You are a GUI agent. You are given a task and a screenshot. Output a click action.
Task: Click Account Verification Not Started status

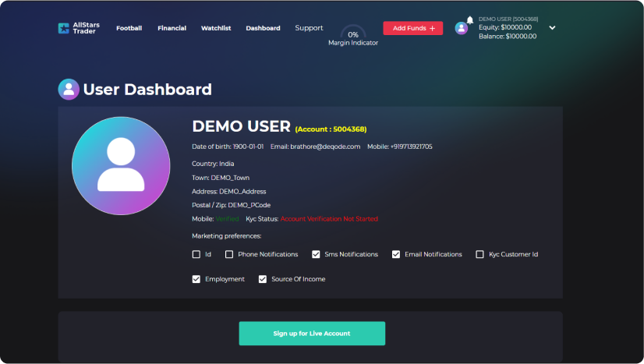click(x=329, y=219)
